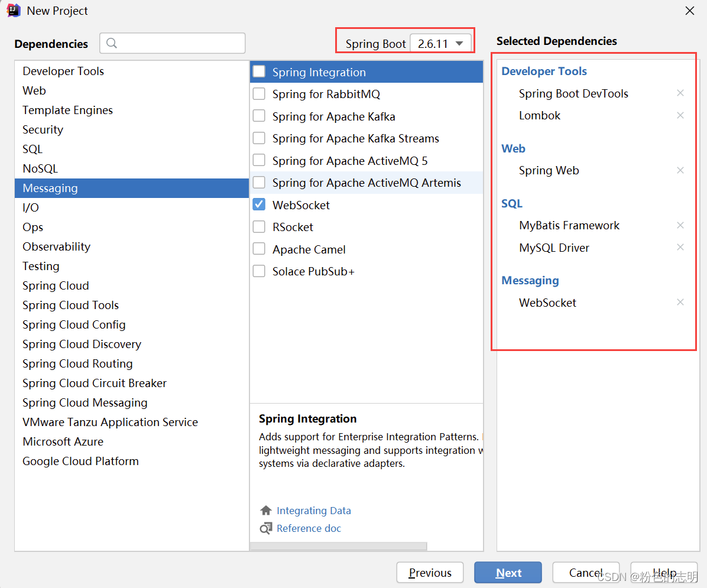Viewport: 707px width, 588px height.
Task: Click the SQL group header in selected list
Action: click(512, 203)
